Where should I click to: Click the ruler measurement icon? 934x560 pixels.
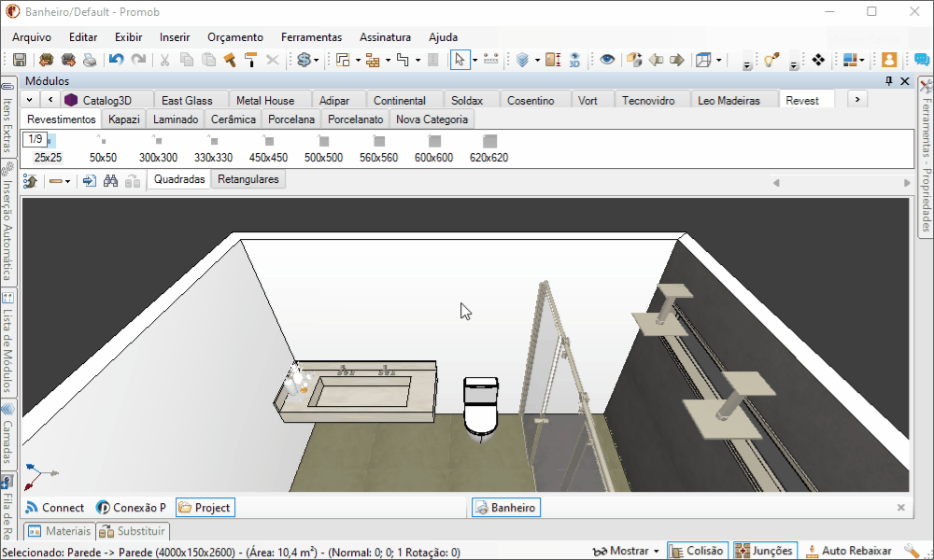(491, 60)
